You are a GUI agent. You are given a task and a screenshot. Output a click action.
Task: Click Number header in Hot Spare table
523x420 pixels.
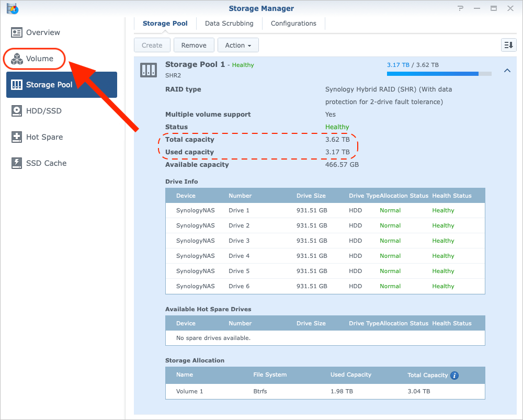pos(240,323)
